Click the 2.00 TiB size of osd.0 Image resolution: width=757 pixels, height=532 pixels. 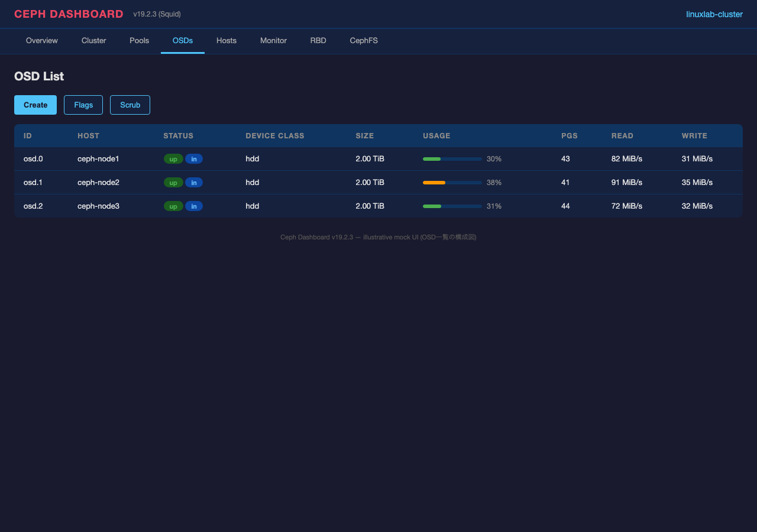pos(370,159)
